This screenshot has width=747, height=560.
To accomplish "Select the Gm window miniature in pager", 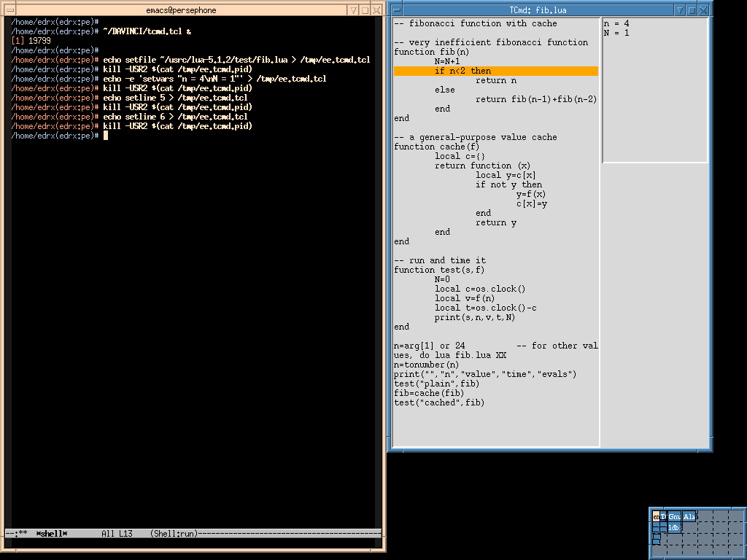I will [x=674, y=517].
